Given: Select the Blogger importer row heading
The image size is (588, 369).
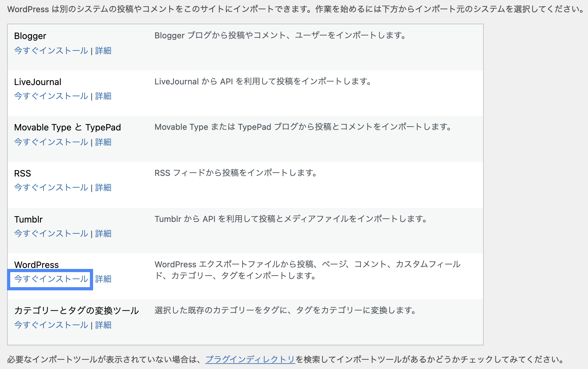Looking at the screenshot, I should pyautogui.click(x=30, y=36).
